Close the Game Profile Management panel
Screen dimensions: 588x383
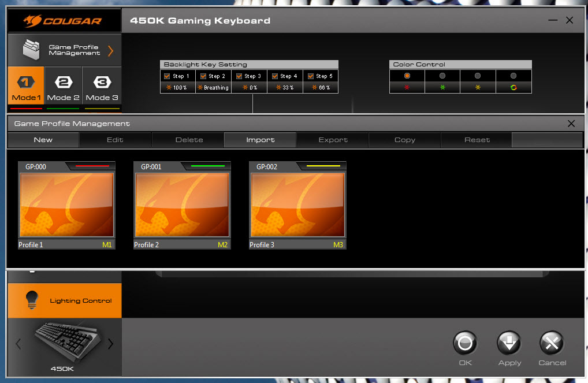pyautogui.click(x=571, y=124)
